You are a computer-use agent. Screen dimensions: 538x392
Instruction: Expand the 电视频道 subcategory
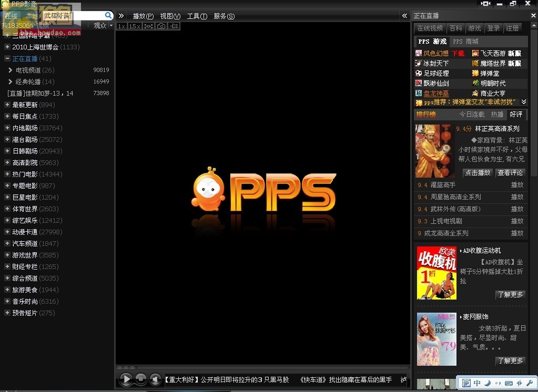10,70
